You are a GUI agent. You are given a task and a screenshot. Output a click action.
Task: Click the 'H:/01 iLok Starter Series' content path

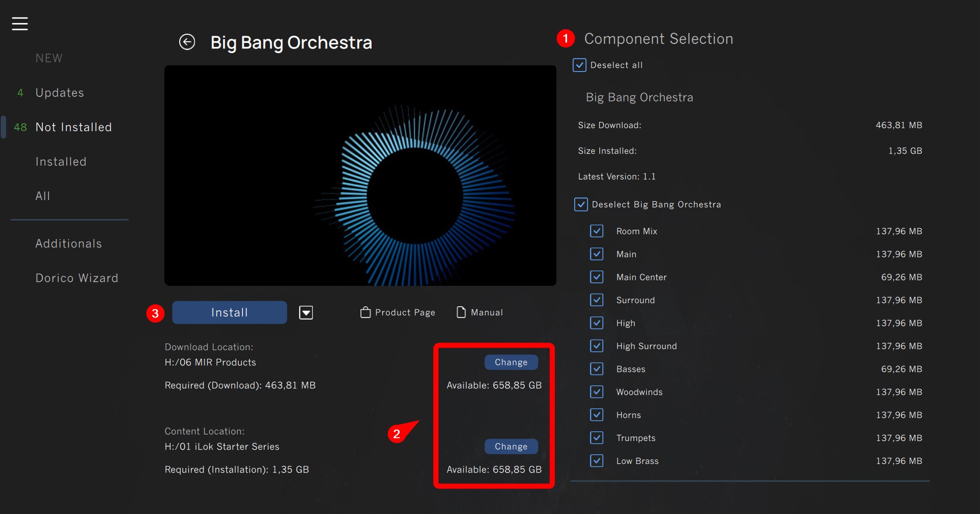[222, 447]
